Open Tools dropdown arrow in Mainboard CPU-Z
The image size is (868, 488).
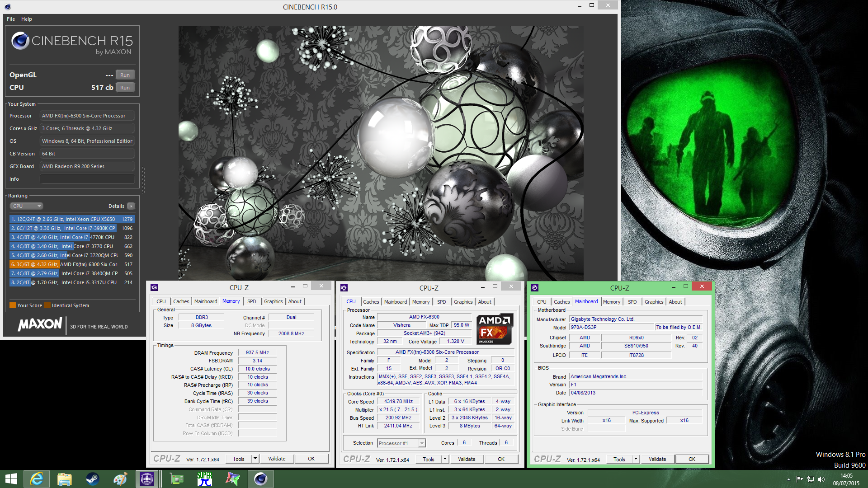coord(636,459)
